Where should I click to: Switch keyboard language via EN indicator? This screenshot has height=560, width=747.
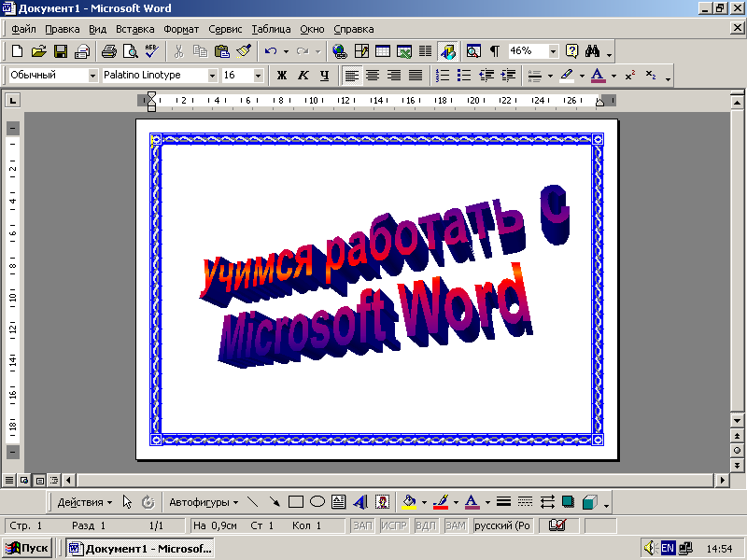coord(668,548)
